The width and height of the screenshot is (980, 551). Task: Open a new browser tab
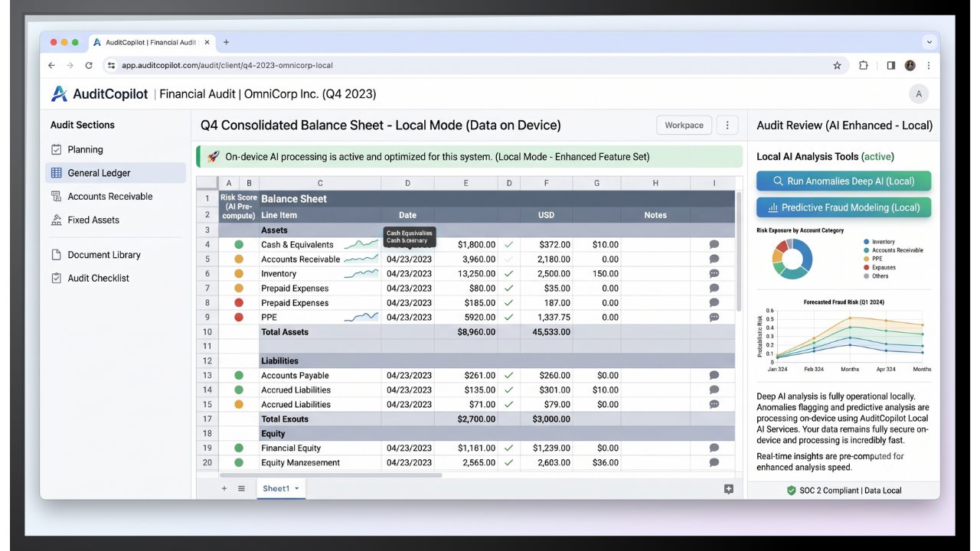click(x=226, y=43)
